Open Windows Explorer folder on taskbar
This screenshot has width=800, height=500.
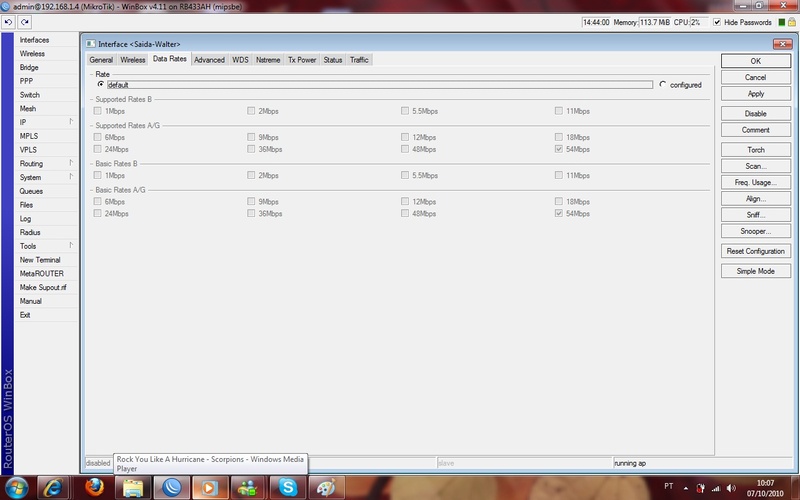tap(133, 488)
